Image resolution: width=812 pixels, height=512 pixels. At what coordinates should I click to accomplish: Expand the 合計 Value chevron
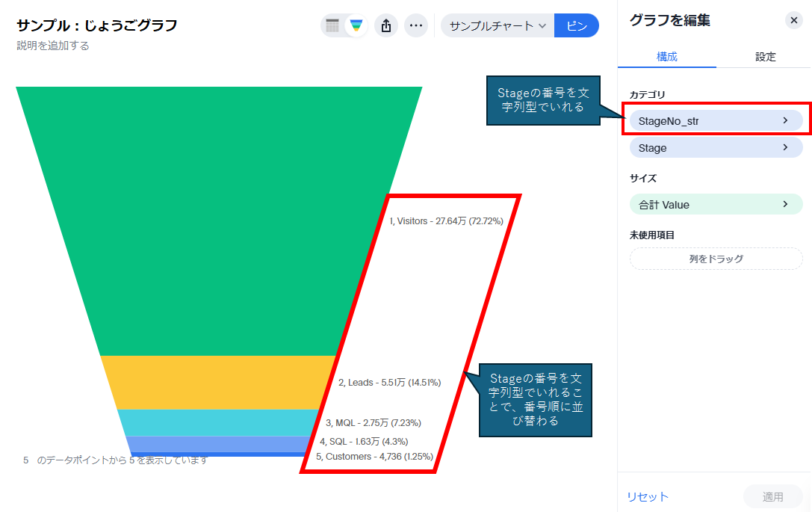point(785,204)
